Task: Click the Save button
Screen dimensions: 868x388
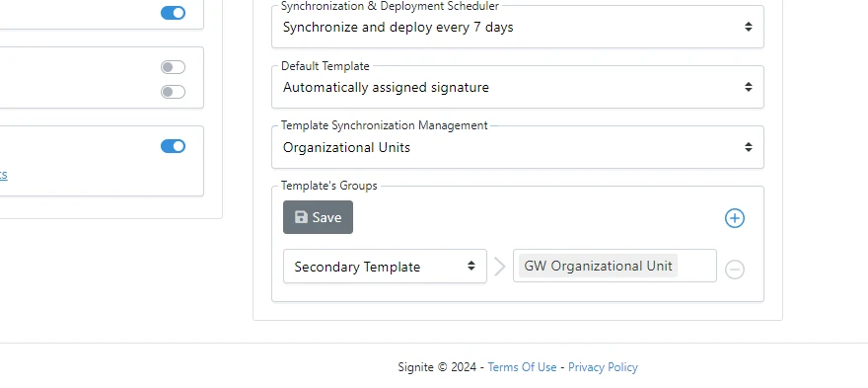Action: coord(318,217)
